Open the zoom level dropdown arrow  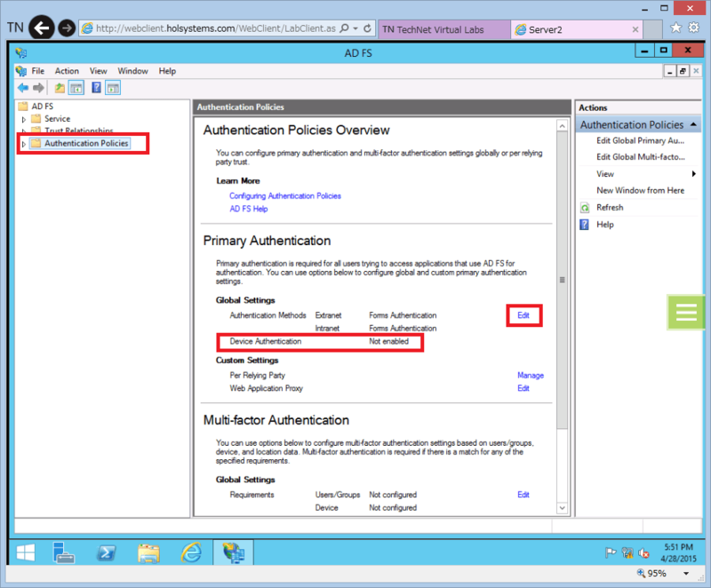(686, 574)
